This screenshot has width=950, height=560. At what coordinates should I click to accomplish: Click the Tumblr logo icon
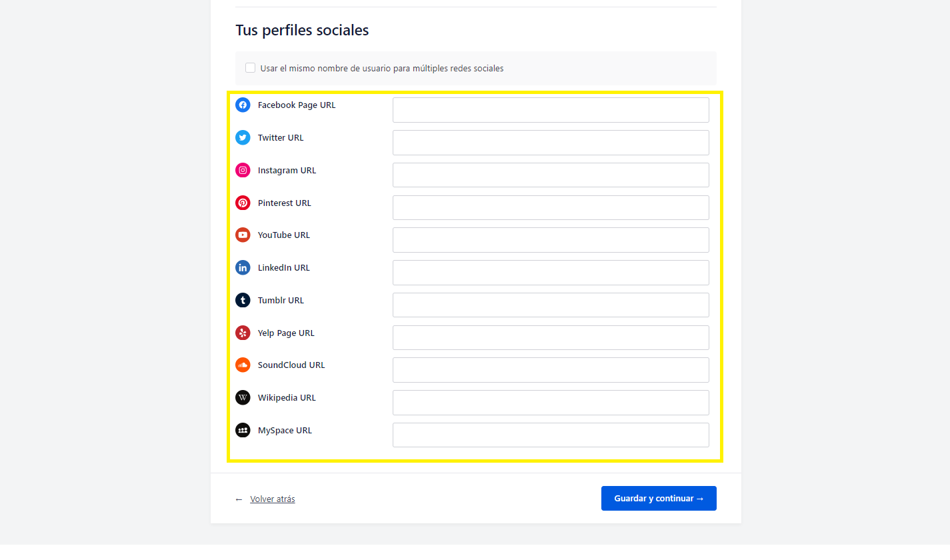click(243, 300)
